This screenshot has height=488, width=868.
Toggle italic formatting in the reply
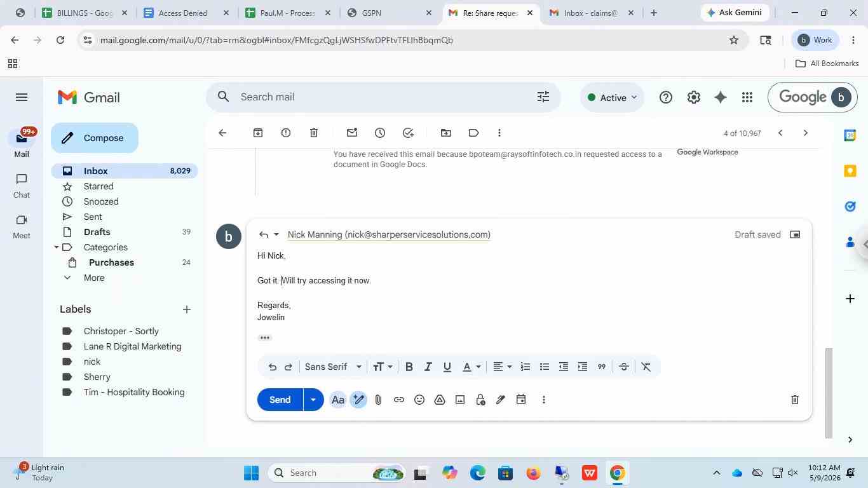coord(428,367)
